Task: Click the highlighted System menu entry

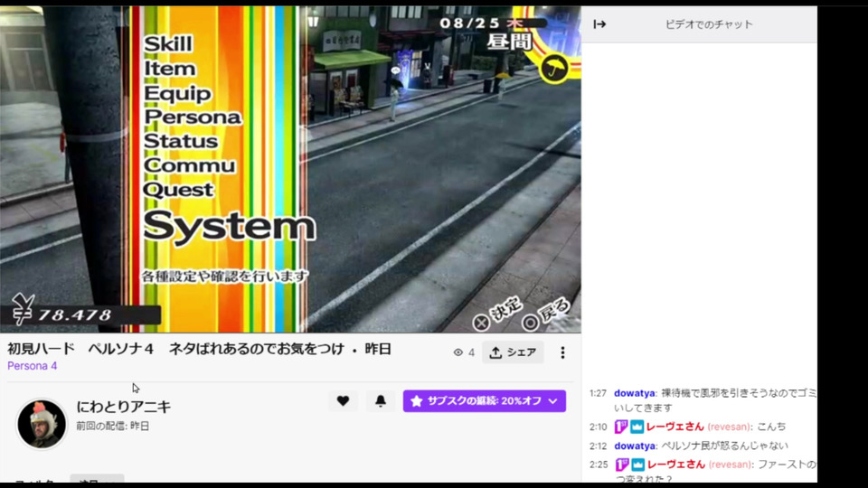Action: pos(229,226)
